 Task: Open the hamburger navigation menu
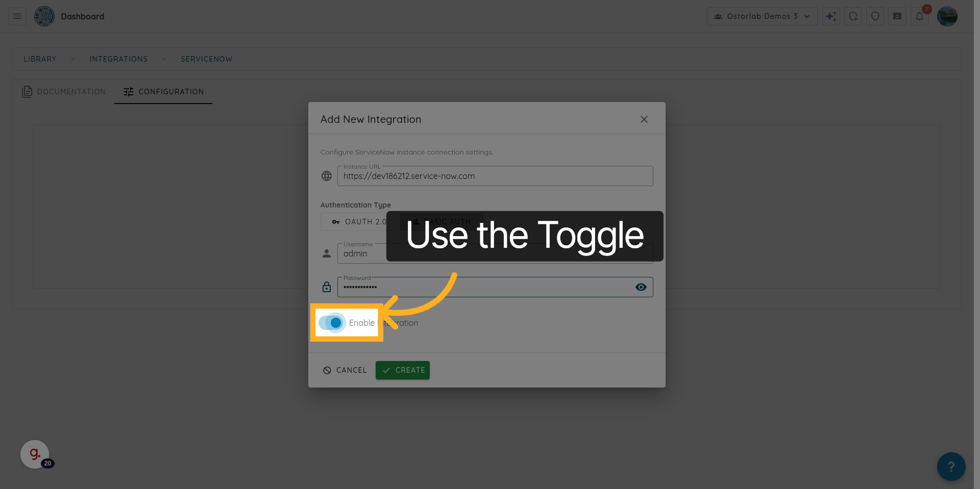16,16
